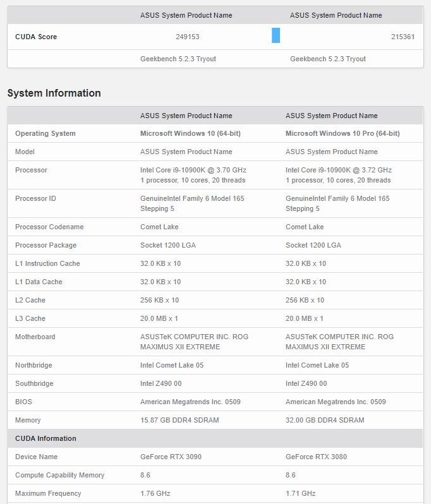Select Microsoft Windows 10 (64-bit) cell
431x504 pixels.
click(x=190, y=133)
